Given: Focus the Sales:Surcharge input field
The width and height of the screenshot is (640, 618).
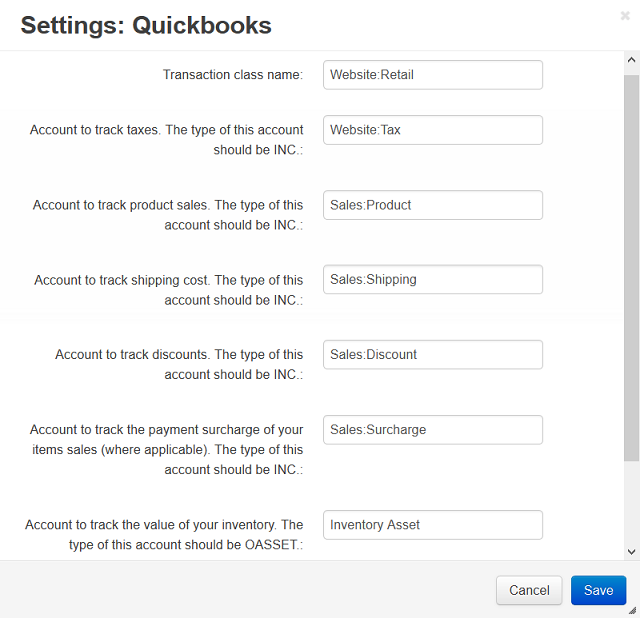Looking at the screenshot, I should click(x=433, y=430).
